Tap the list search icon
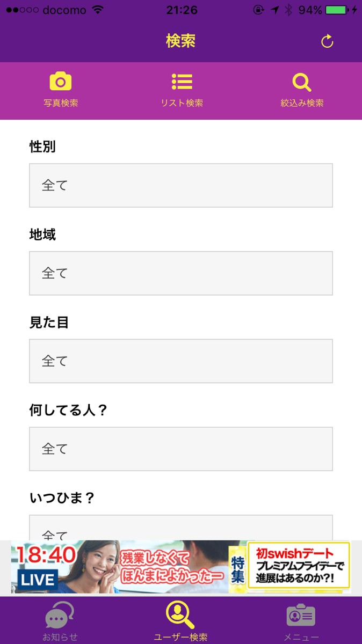362x644 pixels. click(182, 82)
